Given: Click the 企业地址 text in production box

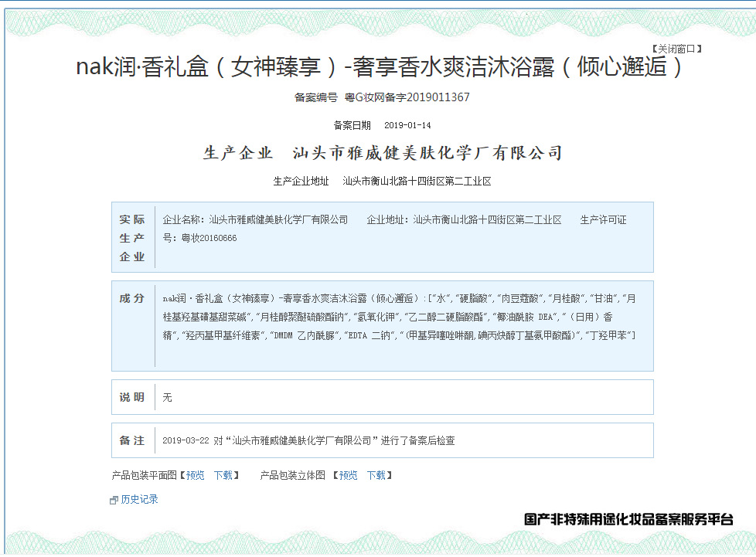Looking at the screenshot, I should [464, 219].
